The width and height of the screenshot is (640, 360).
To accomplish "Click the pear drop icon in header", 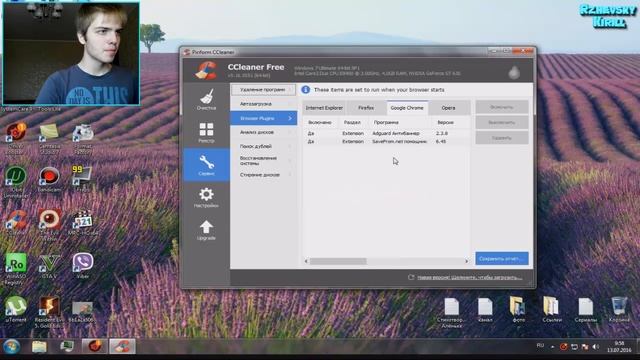I will [514, 72].
